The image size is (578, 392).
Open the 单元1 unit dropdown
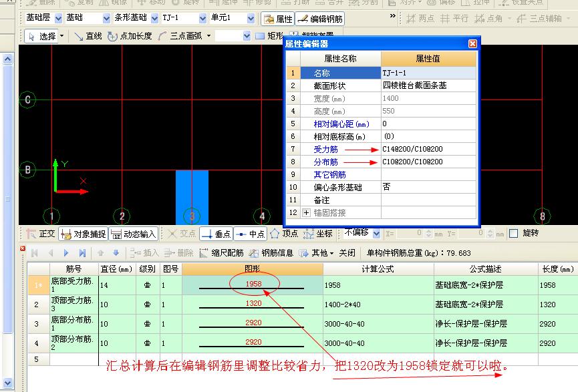point(251,18)
